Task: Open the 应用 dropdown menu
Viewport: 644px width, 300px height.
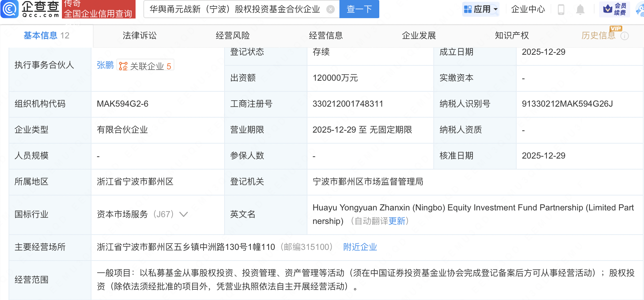Action: pos(481,9)
